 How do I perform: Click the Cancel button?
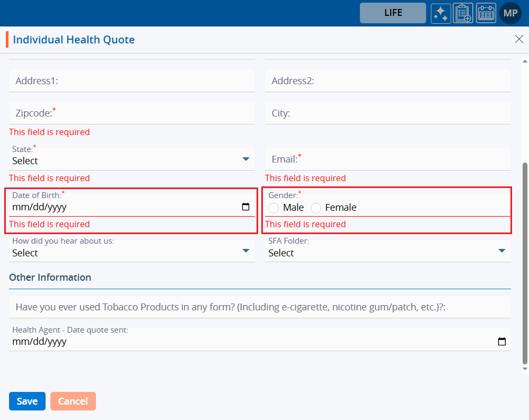click(73, 401)
